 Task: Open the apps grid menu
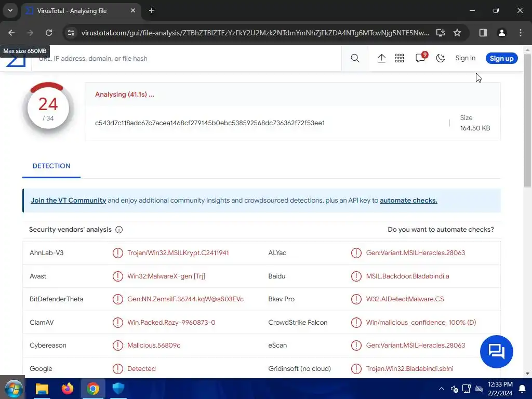400,58
